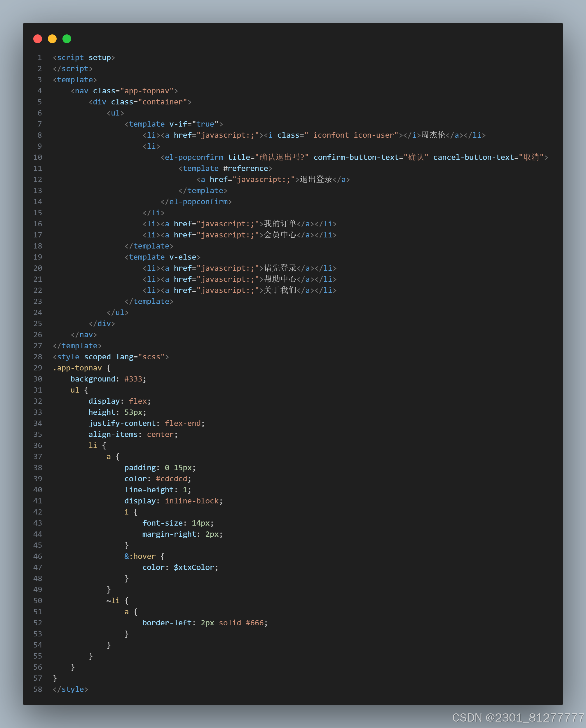Click closing "</nav>" tag

(x=84, y=335)
